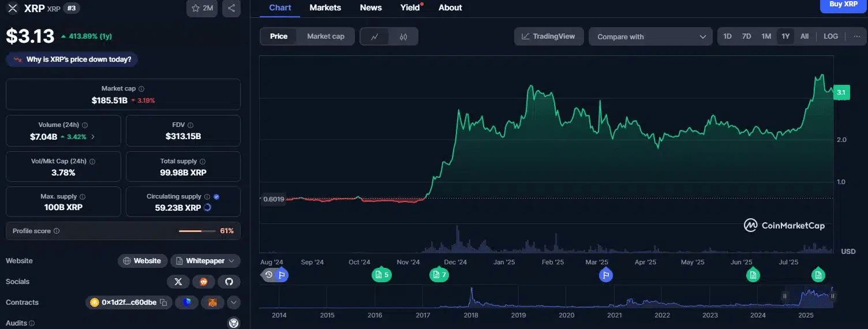Screen dimensions: 868x329
Task: Click the Buy XRP button
Action: point(843,5)
